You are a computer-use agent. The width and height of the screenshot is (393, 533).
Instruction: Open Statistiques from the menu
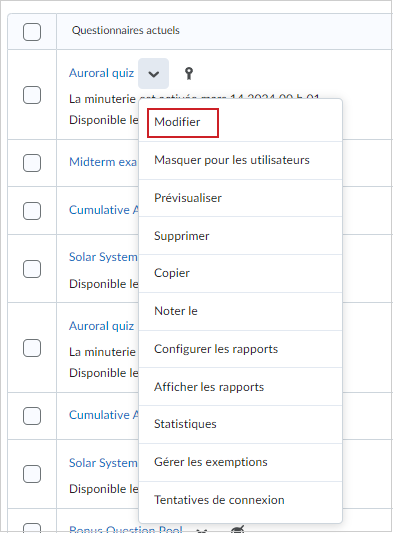click(185, 424)
